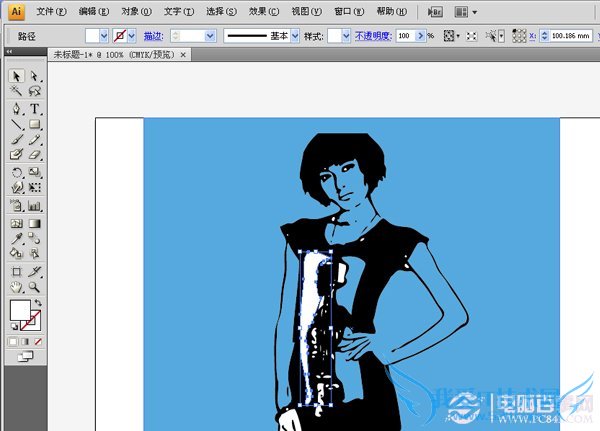Select the Warp tool

(16, 188)
